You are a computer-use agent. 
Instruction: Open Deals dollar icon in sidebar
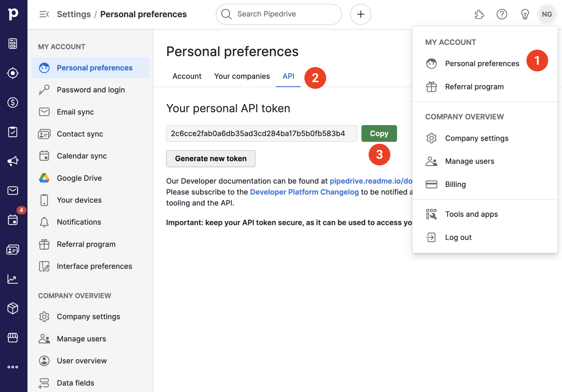13,103
